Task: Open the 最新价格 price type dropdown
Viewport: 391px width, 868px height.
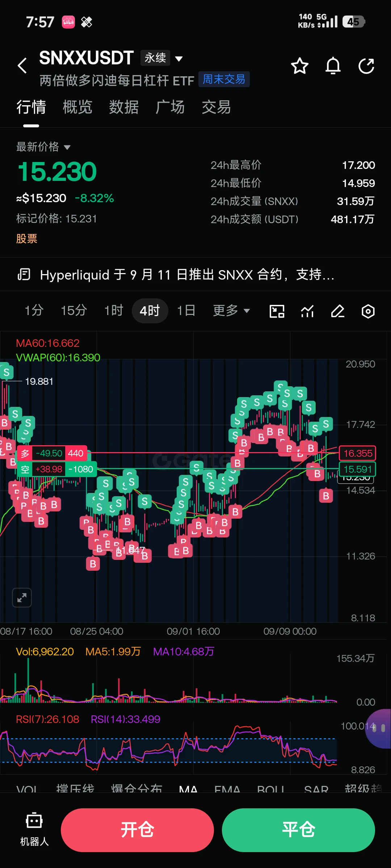Action: 43,147
